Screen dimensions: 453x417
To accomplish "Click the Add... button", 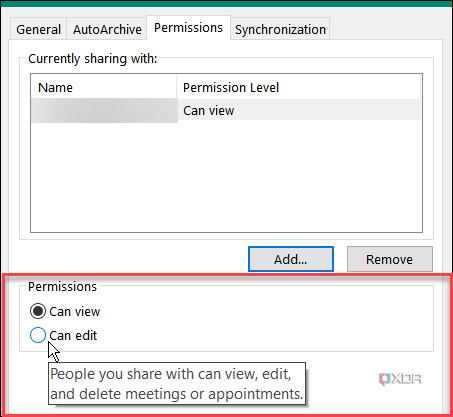I will (291, 259).
